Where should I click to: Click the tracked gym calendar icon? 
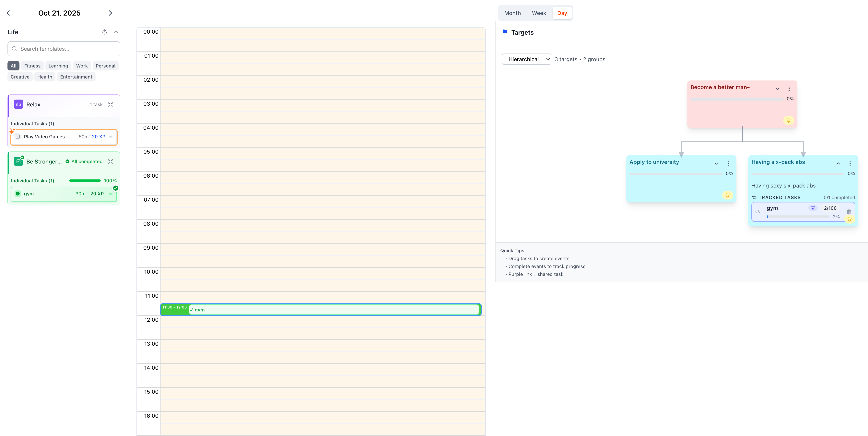coord(813,208)
